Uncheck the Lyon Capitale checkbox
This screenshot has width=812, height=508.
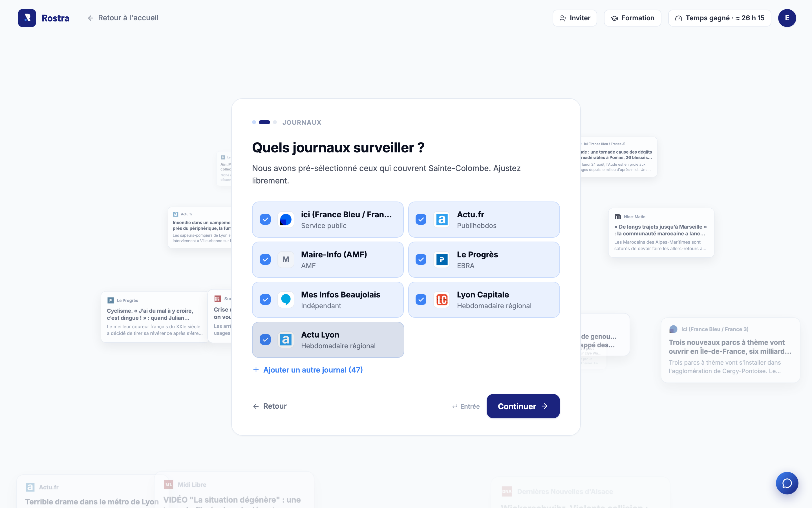tap(421, 300)
